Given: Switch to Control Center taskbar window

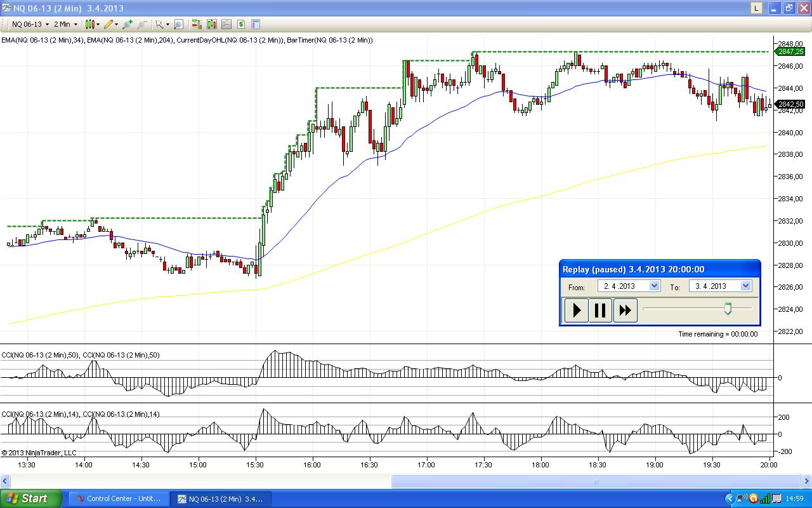Looking at the screenshot, I should (119, 498).
